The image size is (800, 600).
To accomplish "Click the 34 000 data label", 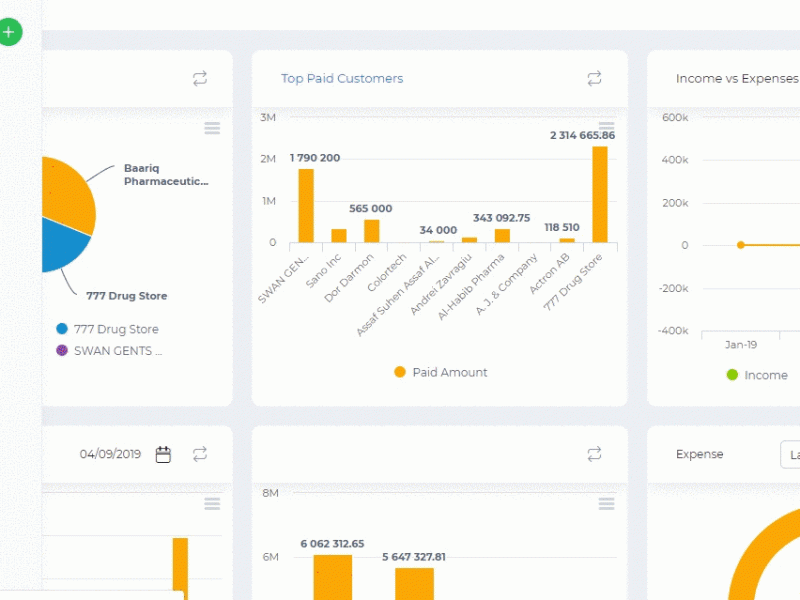I will click(438, 230).
